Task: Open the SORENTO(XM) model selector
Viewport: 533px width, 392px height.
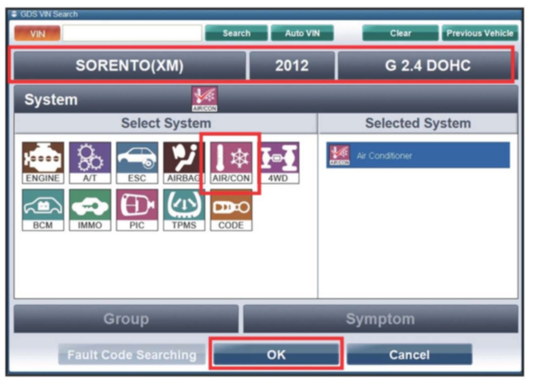Action: [129, 66]
